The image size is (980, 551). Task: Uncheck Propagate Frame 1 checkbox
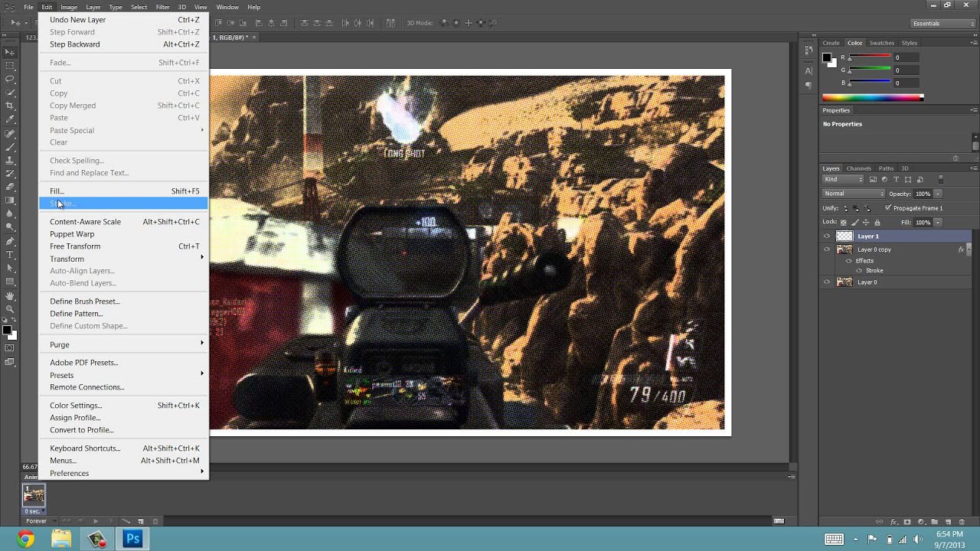[888, 208]
